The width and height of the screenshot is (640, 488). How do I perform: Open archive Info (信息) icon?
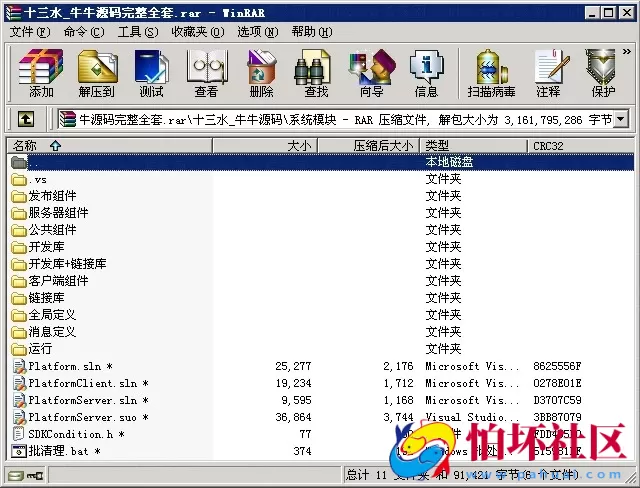426,73
